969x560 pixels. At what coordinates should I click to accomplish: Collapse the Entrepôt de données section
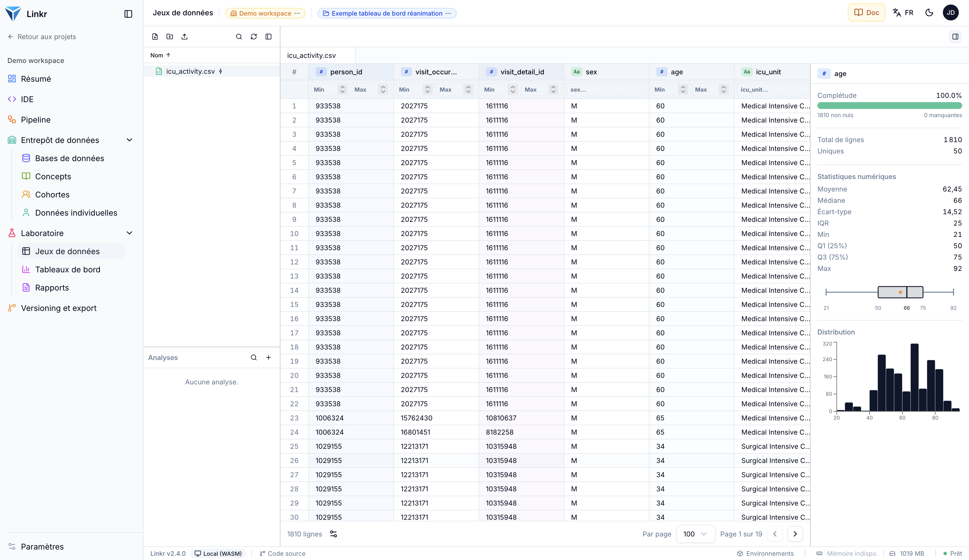[x=130, y=140]
